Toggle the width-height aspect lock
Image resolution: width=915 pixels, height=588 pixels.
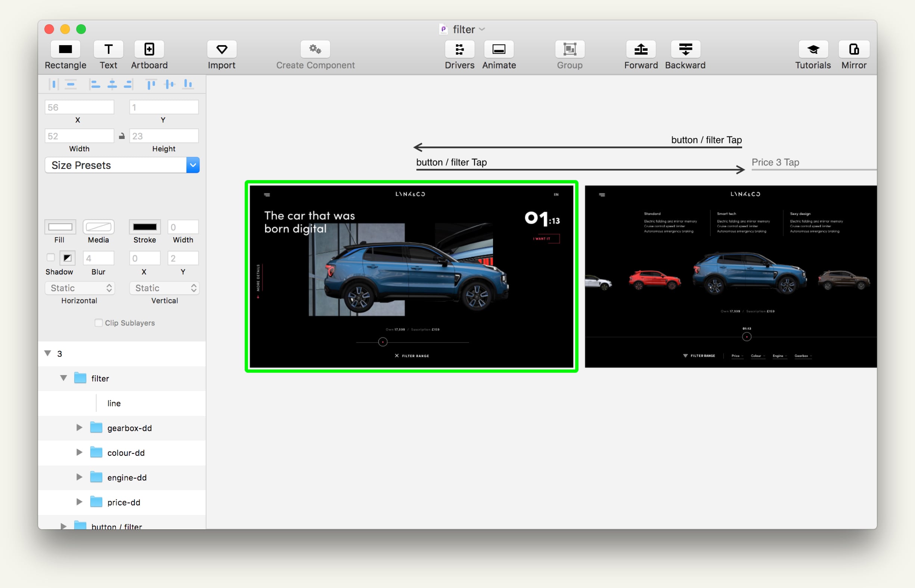click(x=122, y=136)
